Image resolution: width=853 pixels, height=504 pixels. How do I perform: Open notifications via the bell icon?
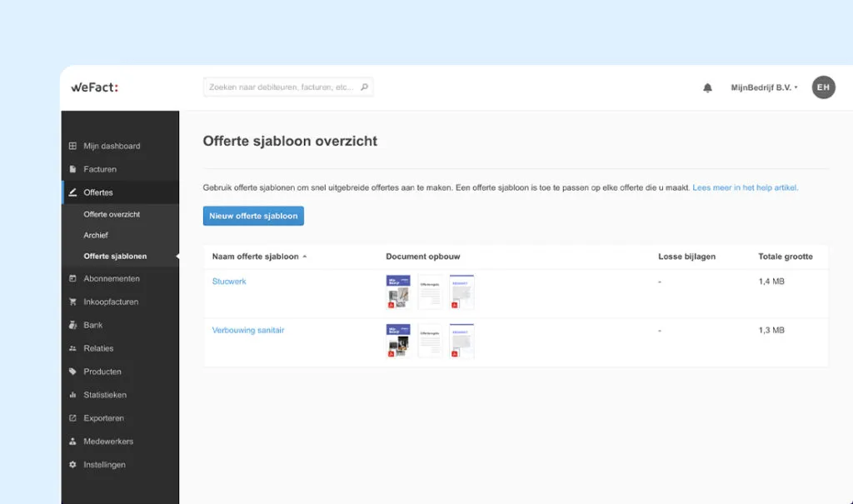[707, 87]
